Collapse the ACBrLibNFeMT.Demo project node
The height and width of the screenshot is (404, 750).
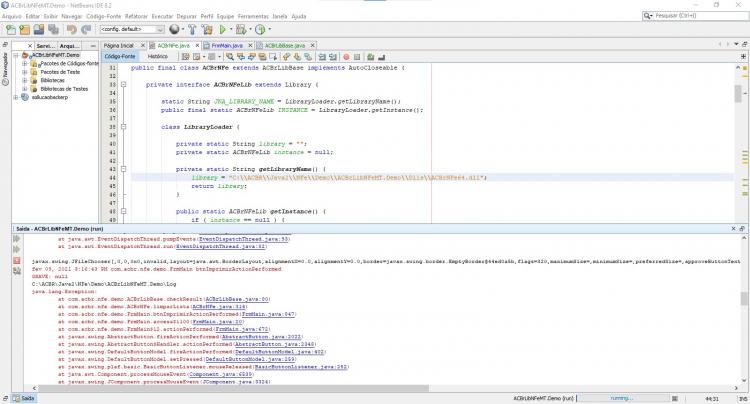tap(16, 55)
